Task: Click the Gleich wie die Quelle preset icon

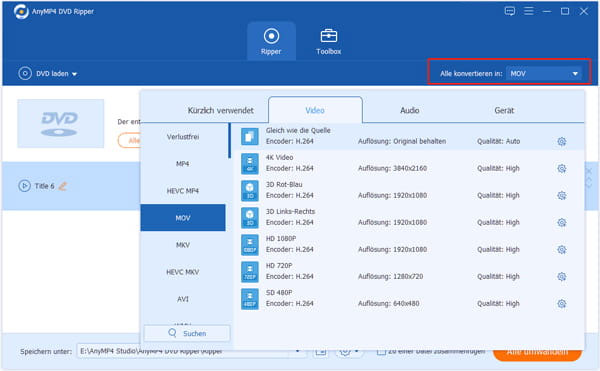Action: [249, 136]
